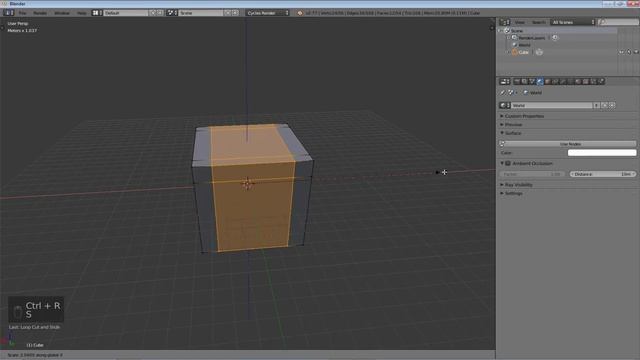Select the World row in outliner
Screen dimensions: 640x360
click(x=524, y=45)
